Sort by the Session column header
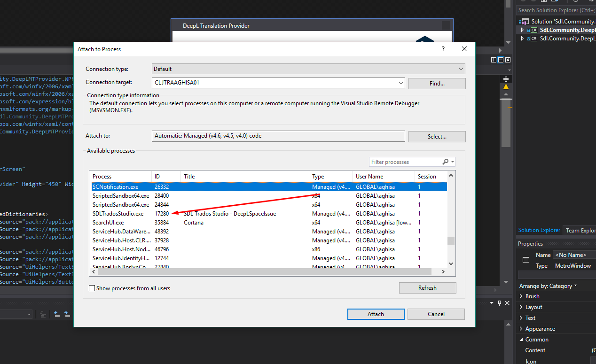The image size is (596, 364). point(431,177)
